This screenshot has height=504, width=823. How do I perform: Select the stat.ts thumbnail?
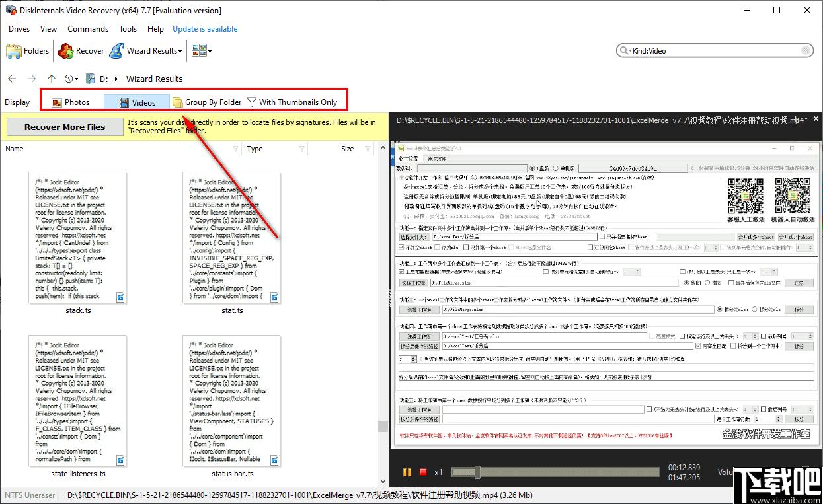(231, 238)
